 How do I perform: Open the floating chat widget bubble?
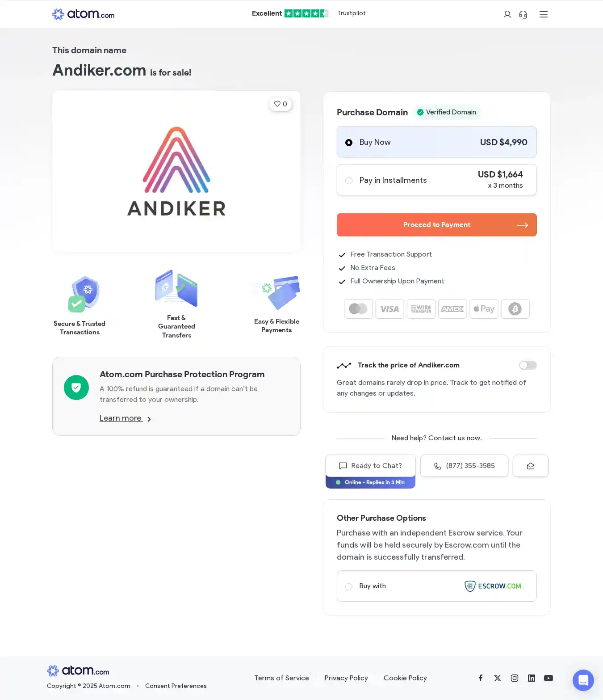(x=583, y=680)
